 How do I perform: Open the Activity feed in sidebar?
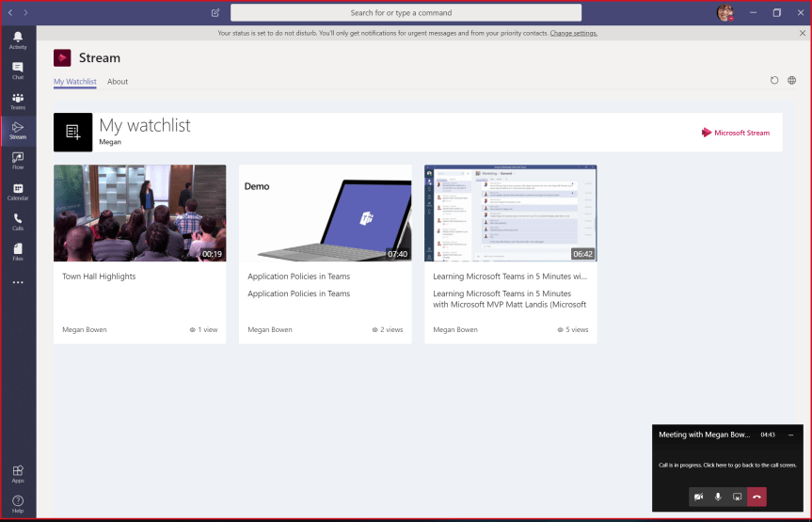coord(18,40)
